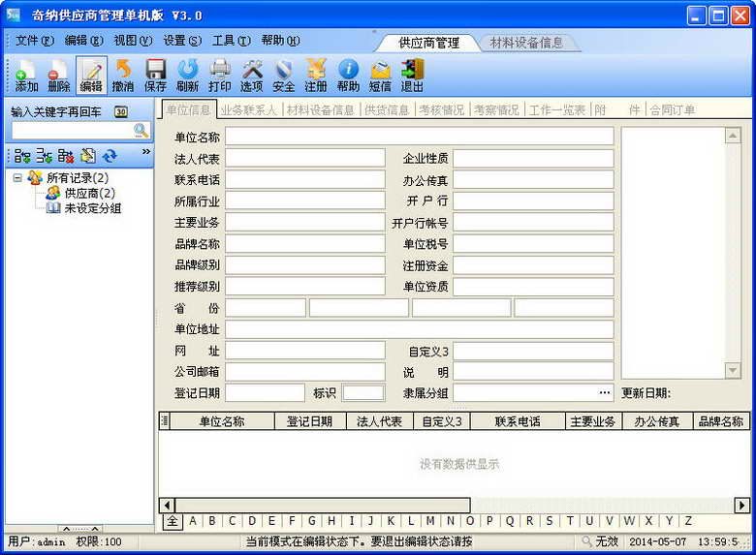Screen dimensions: 756x555
Task: Click the 注册 (Register) toolbar icon
Action: (x=316, y=76)
